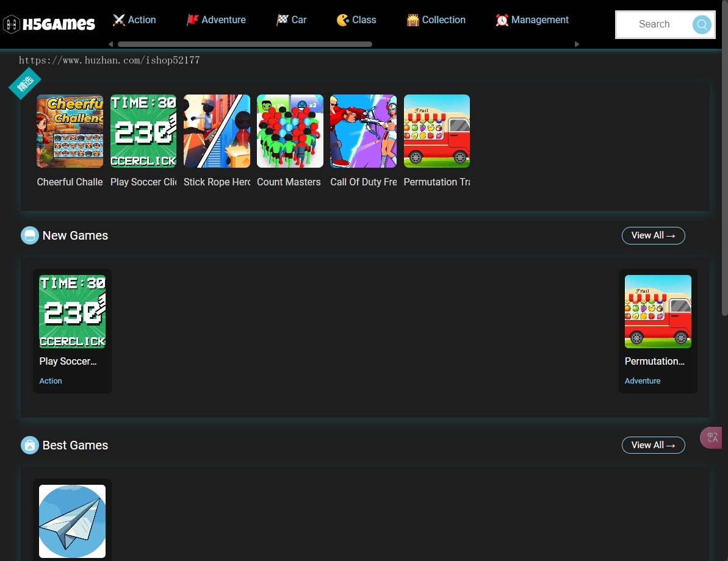Click the Best Games section icon
Screen dimensions: 728x561
coord(30,445)
